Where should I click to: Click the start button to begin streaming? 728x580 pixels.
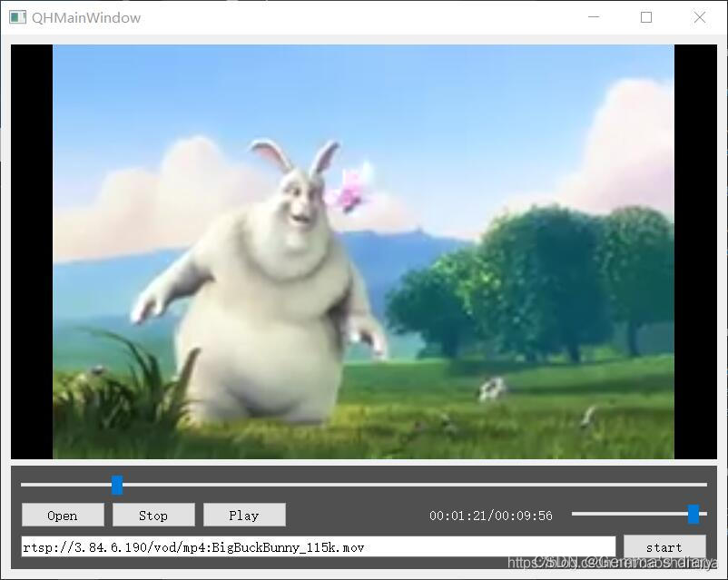point(664,546)
